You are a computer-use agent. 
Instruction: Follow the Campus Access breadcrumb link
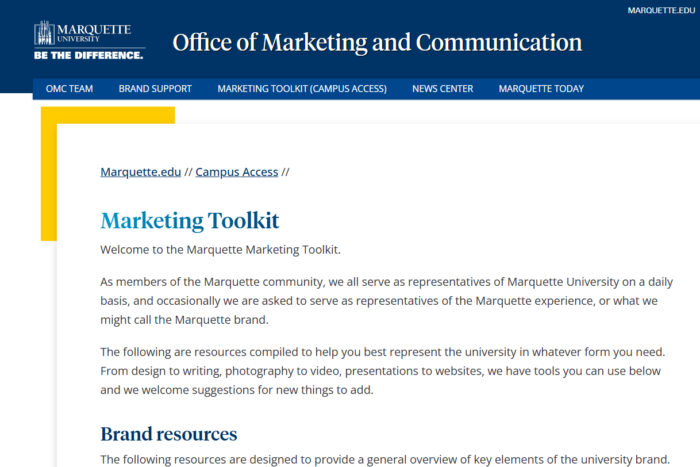tap(236, 172)
